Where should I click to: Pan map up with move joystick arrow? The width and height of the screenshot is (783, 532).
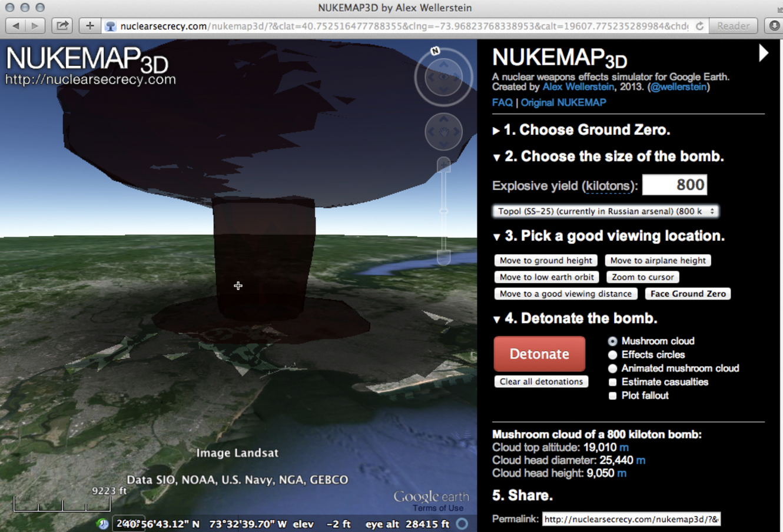click(443, 120)
